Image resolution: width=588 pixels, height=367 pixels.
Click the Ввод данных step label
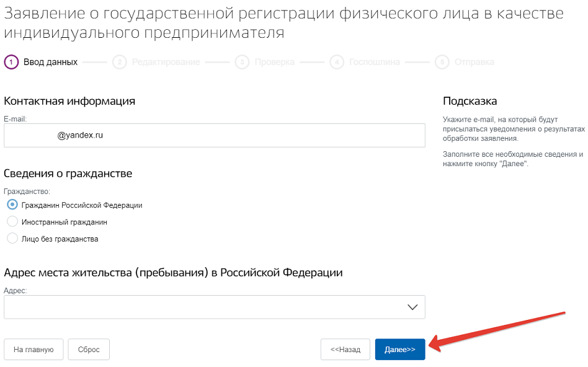click(50, 62)
